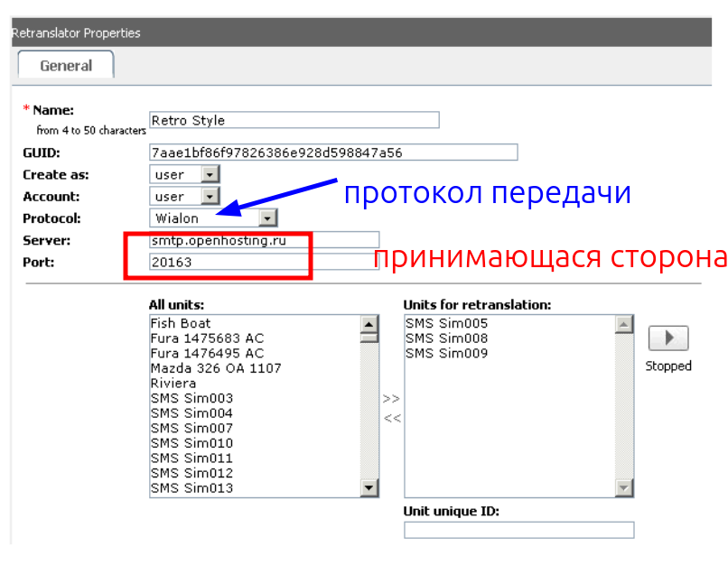Screen dimensions: 728x565
Task: Select Fish Boat in All units
Action: point(181,323)
